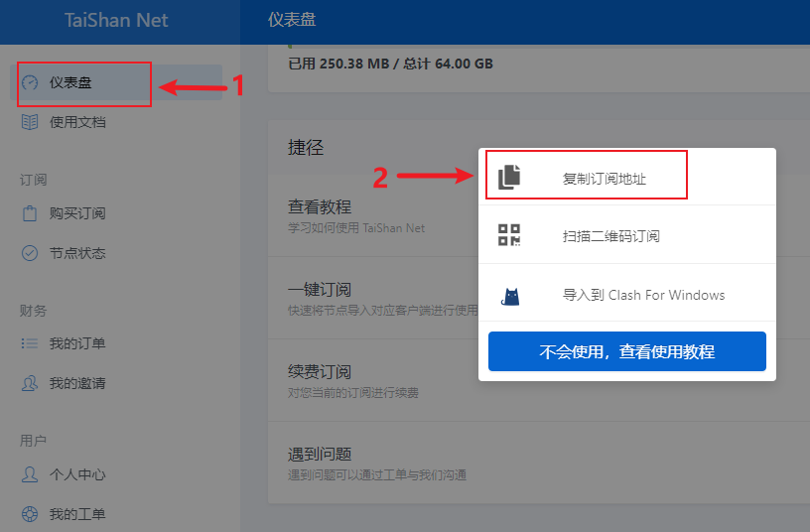Image resolution: width=810 pixels, height=532 pixels.
Task: Click the QR code icon for 扫描二维码订阅
Action: pos(509,235)
